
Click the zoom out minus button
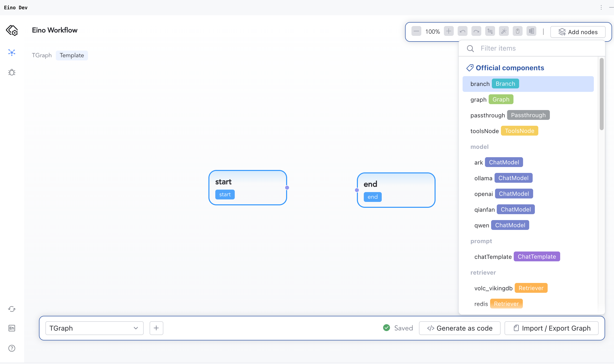pyautogui.click(x=416, y=31)
